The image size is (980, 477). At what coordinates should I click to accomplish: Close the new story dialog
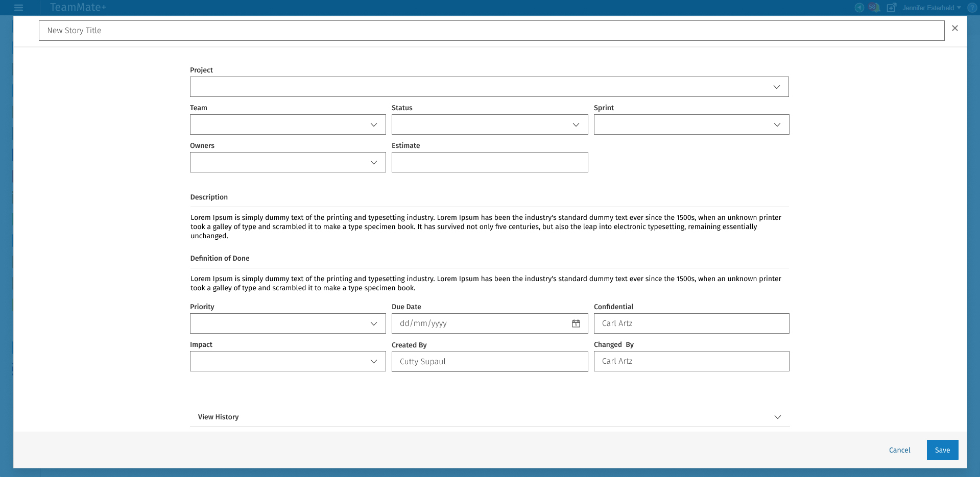coord(954,29)
